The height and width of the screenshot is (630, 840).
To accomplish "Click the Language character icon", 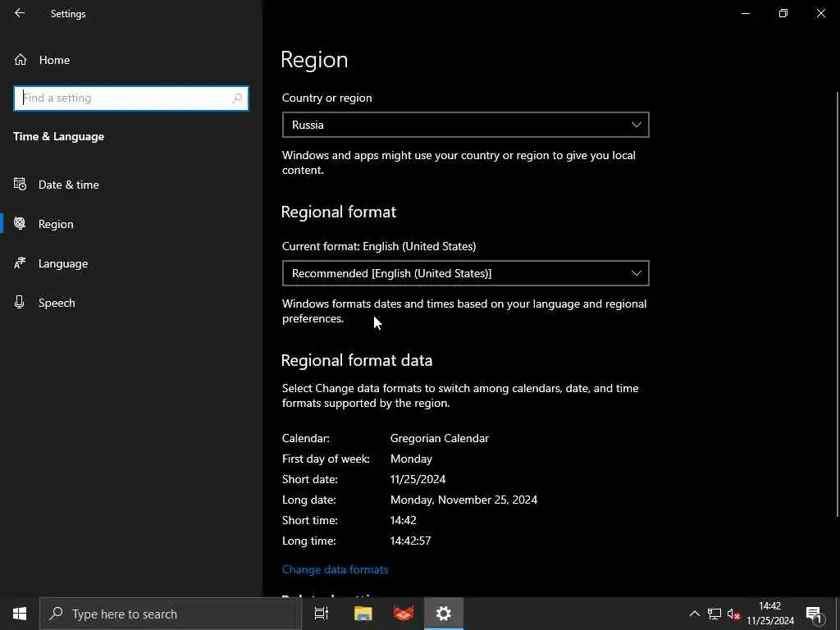I will [20, 263].
